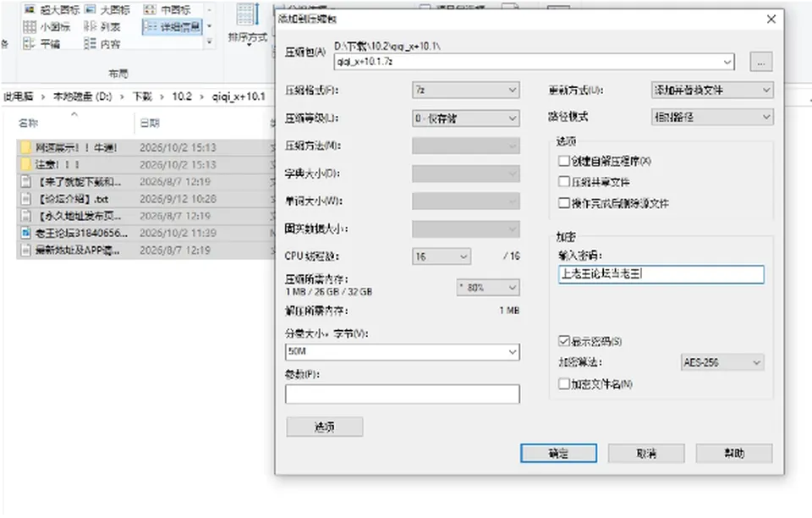Click the 参数 parameters input field
Viewport: 812px width, 518px height.
pyautogui.click(x=403, y=394)
